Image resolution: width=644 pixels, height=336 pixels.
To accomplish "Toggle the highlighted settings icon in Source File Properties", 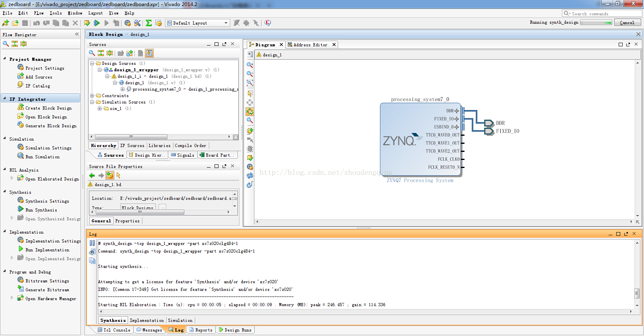I will pyautogui.click(x=110, y=175).
